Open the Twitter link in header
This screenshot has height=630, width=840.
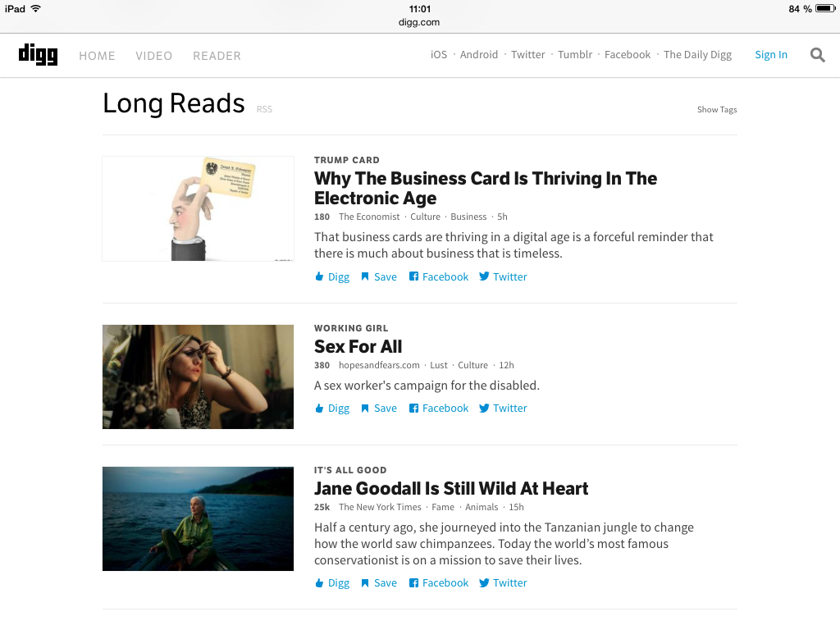pyautogui.click(x=527, y=55)
